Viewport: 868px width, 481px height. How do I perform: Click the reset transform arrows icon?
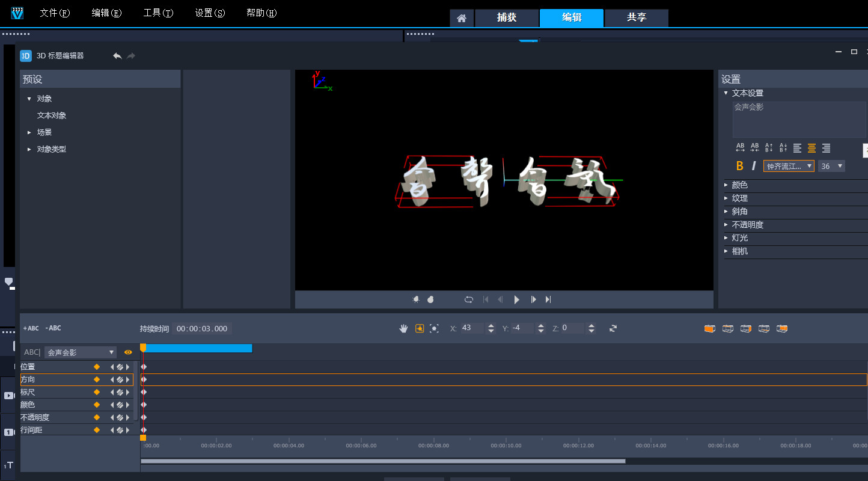[x=613, y=328]
